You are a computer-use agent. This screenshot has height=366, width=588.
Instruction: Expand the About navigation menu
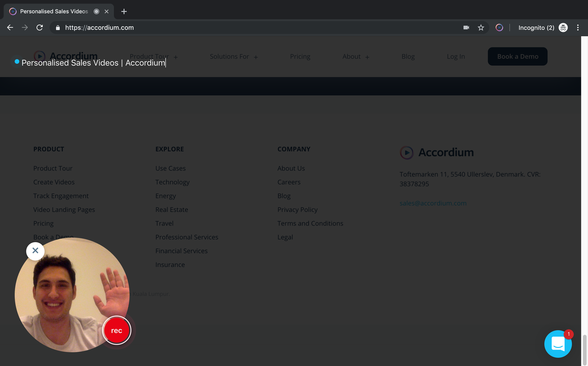tap(356, 56)
